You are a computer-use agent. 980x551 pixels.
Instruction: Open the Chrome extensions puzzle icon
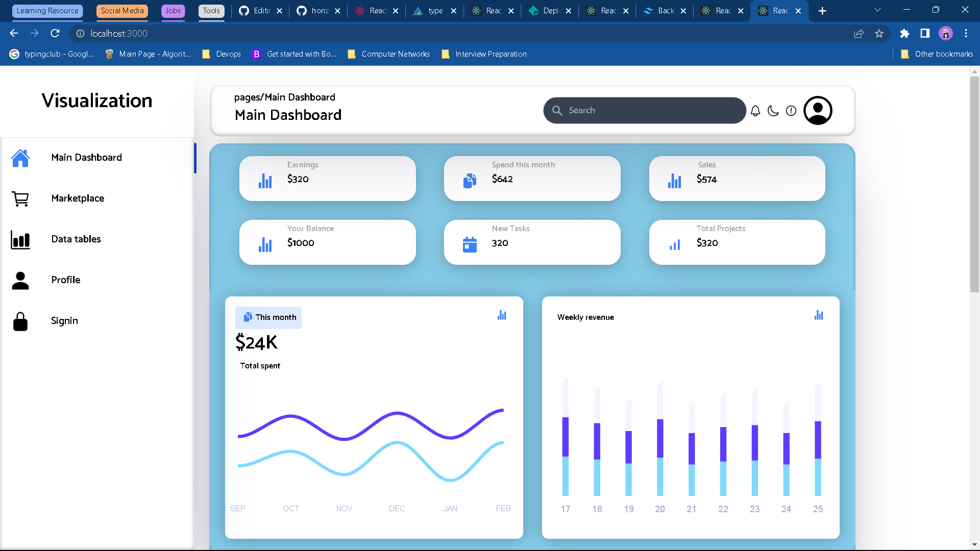[x=904, y=33]
